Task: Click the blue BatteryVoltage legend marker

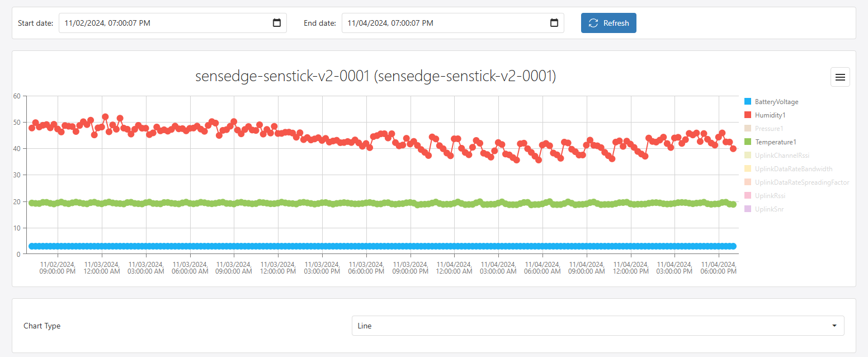Action: tap(748, 102)
